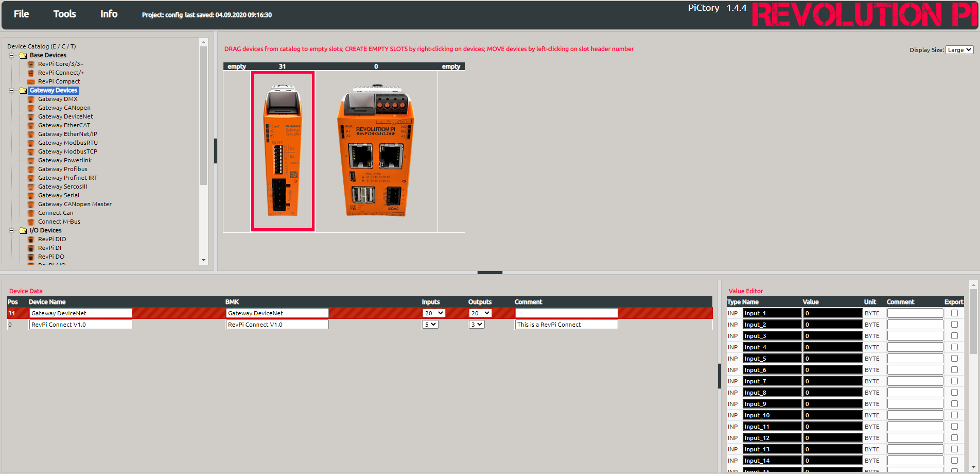Click the Connect Can device icon

(x=31, y=213)
